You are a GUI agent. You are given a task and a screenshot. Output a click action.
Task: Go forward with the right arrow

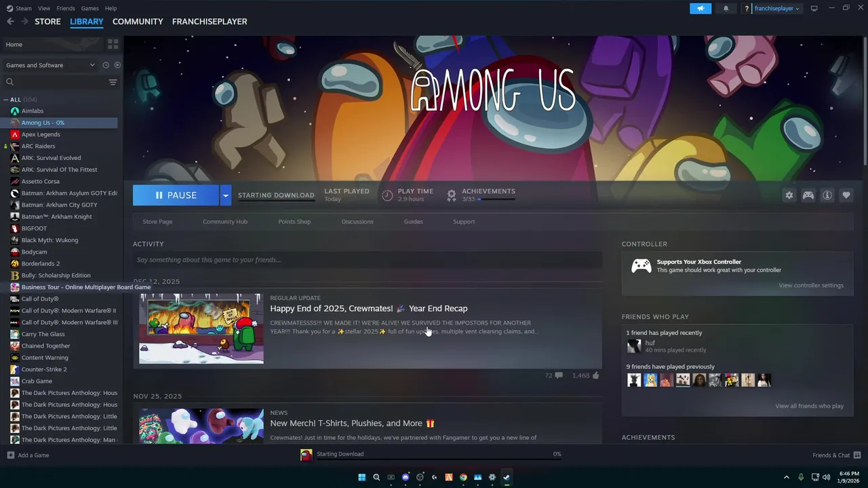click(x=24, y=22)
